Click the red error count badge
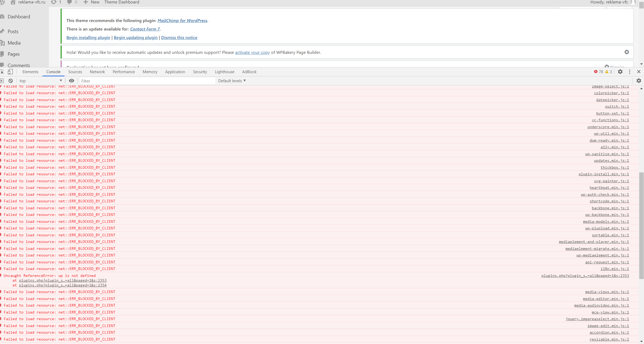644x344 pixels. coord(598,72)
